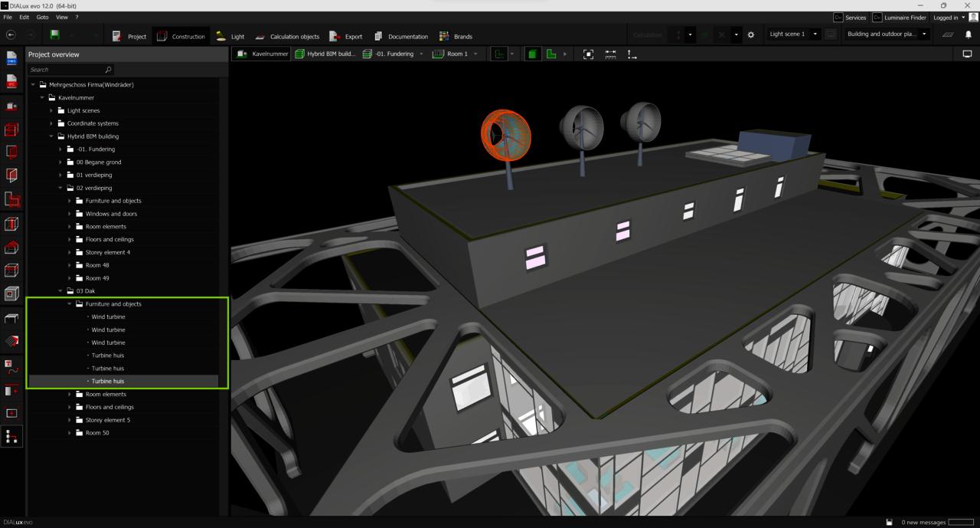Click the project overview Search field
Viewport: 980px width, 528px height.
tap(65, 70)
